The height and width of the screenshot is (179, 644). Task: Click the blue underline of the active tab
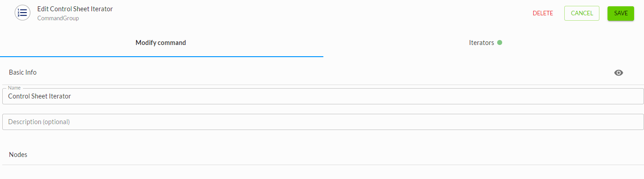[162, 57]
